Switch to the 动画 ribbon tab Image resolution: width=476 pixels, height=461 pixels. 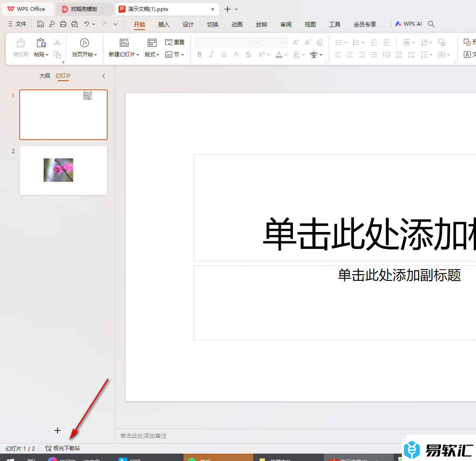(237, 24)
